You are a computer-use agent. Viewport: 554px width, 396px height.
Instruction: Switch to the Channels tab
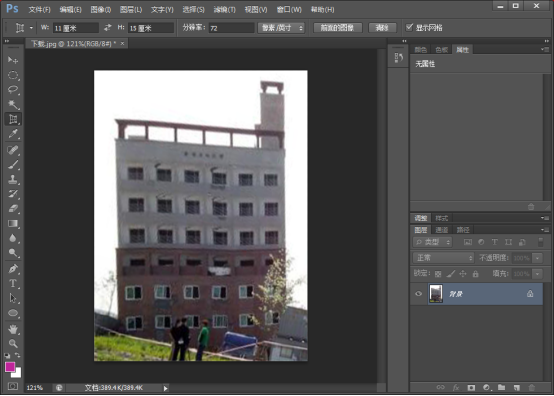click(442, 230)
